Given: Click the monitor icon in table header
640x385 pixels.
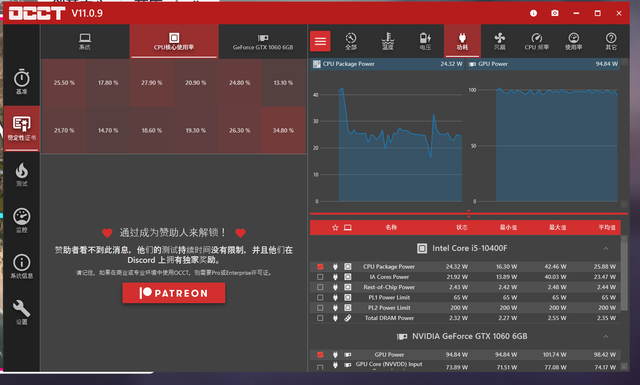Looking at the screenshot, I should pyautogui.click(x=347, y=227).
